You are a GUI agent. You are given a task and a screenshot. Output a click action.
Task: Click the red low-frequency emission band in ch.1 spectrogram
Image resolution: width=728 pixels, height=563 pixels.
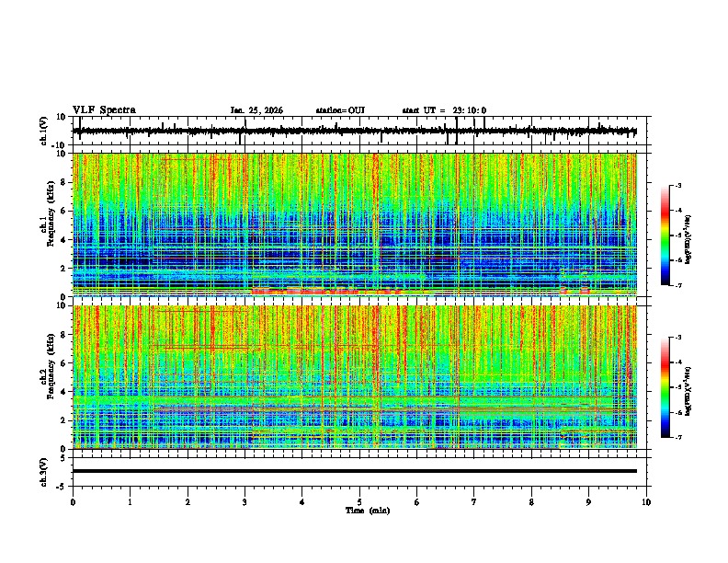pyautogui.click(x=326, y=292)
